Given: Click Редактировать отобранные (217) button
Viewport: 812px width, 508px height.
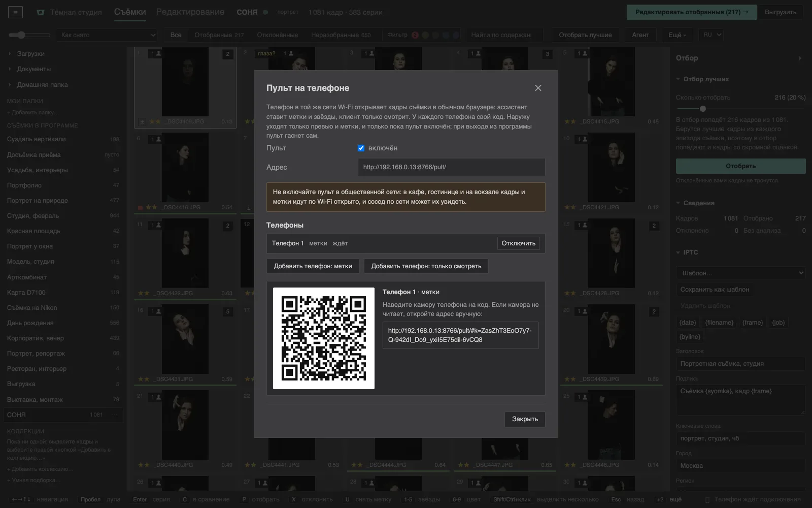Looking at the screenshot, I should (692, 12).
